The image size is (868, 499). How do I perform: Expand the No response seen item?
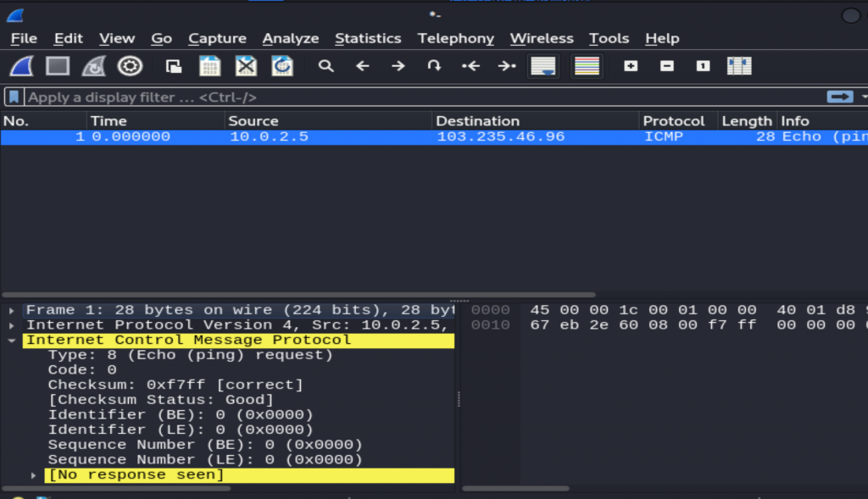pos(33,475)
